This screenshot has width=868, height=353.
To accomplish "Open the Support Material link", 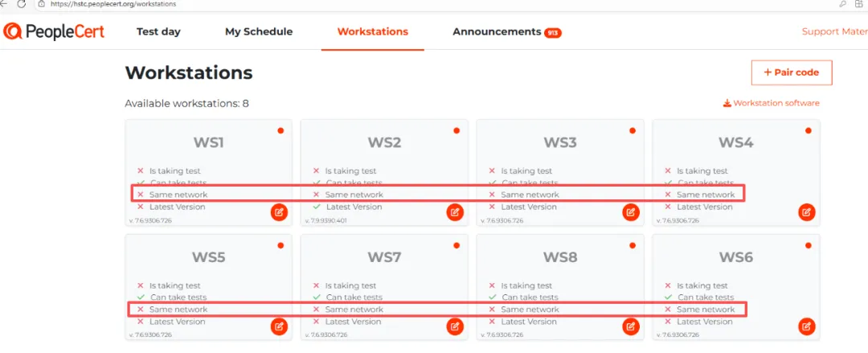I will pos(834,32).
